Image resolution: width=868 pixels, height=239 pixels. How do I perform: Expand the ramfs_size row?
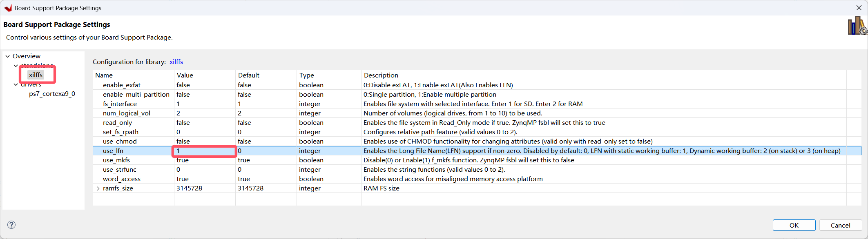tap(98, 188)
